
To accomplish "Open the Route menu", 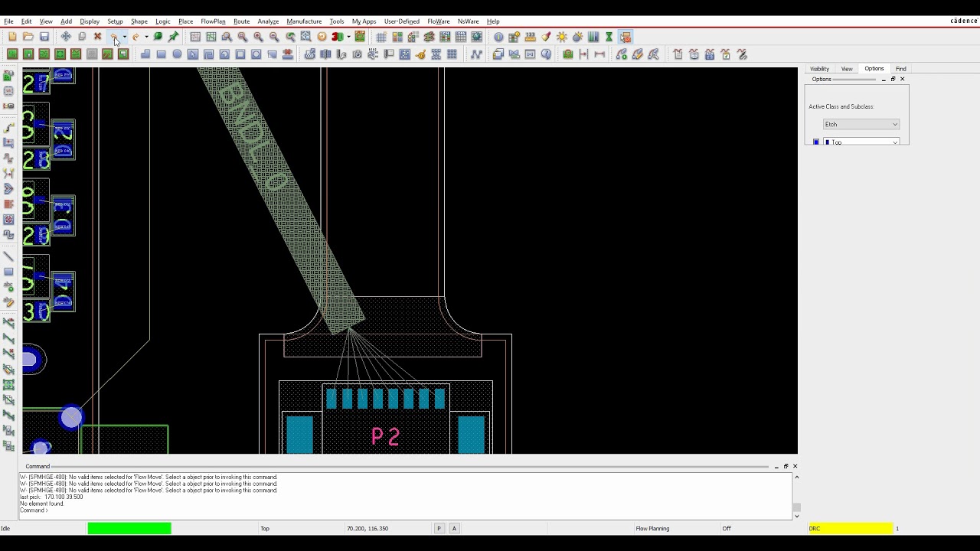I will (x=241, y=21).
